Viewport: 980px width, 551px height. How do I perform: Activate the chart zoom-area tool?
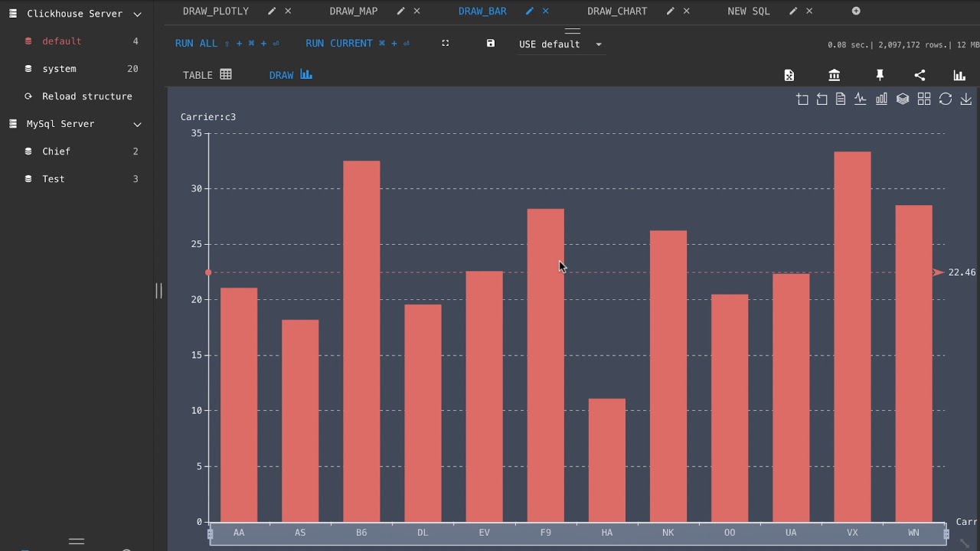coord(802,99)
